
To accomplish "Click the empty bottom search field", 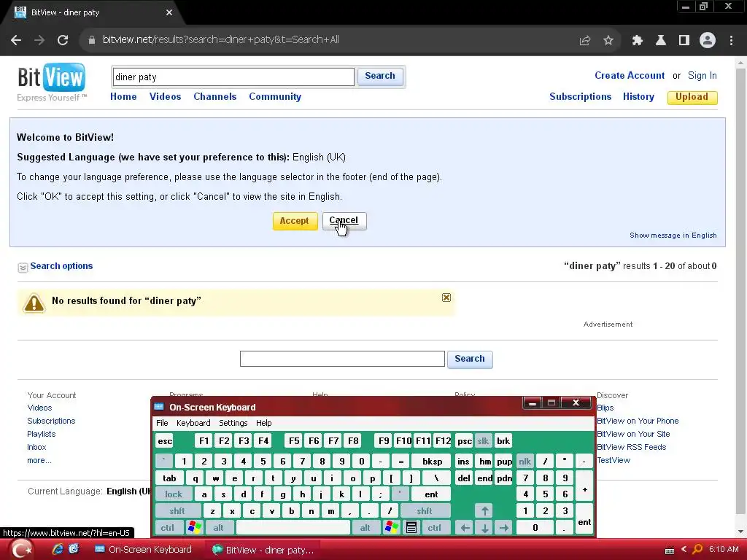I will (x=342, y=359).
